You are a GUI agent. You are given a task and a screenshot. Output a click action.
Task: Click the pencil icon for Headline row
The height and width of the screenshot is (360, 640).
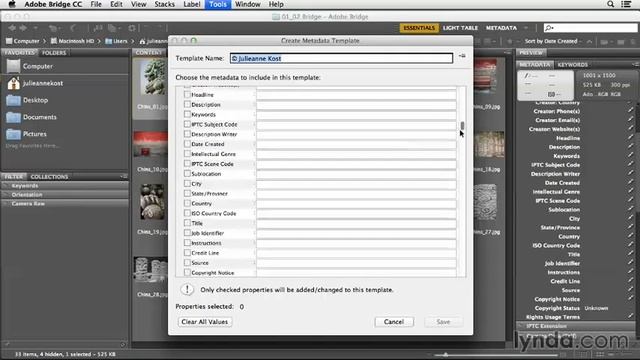[631, 138]
